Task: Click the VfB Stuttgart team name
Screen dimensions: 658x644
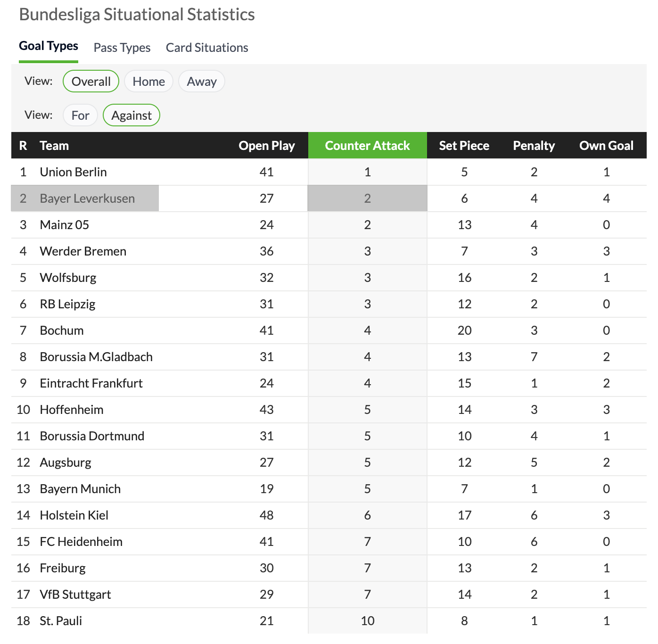Action: 75,594
